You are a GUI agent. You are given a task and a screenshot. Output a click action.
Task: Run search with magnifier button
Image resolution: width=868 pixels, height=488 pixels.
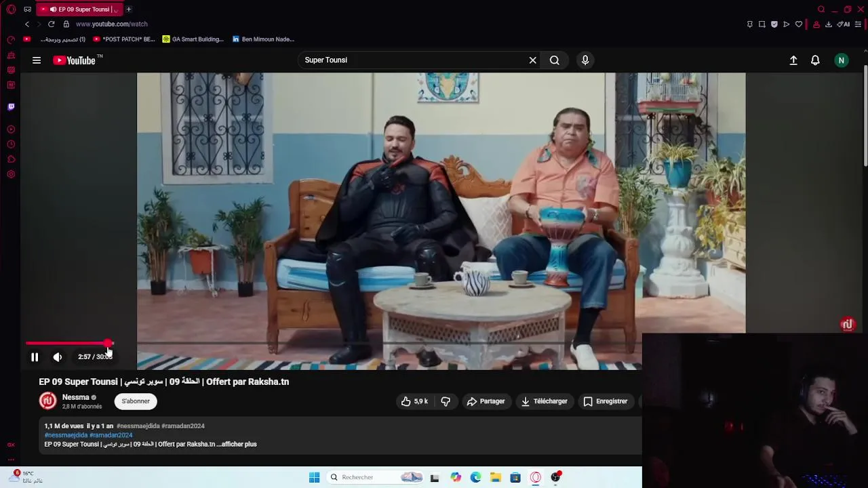555,60
